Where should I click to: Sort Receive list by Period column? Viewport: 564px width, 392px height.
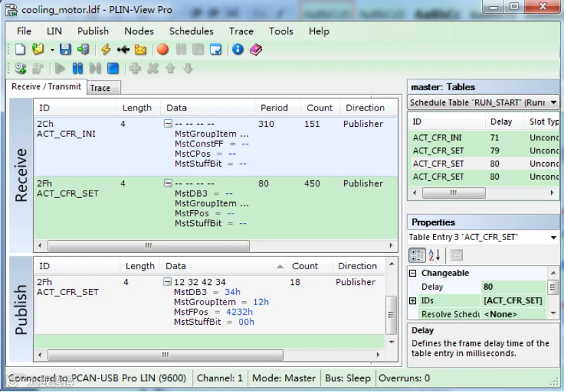[x=278, y=108]
